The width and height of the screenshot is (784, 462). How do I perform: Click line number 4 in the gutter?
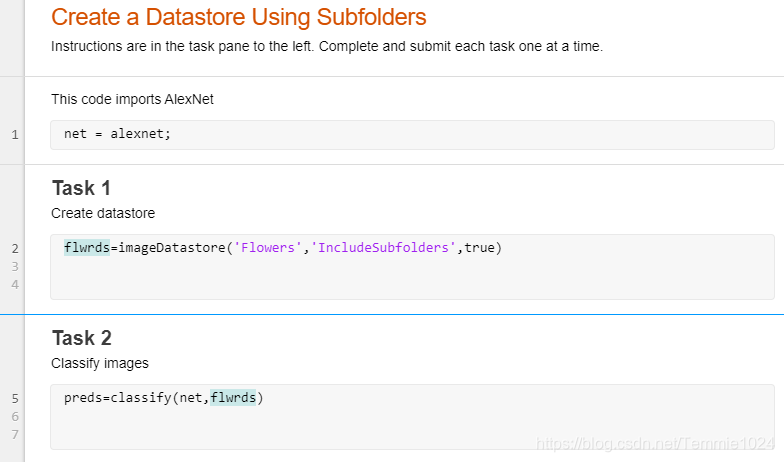click(x=15, y=284)
